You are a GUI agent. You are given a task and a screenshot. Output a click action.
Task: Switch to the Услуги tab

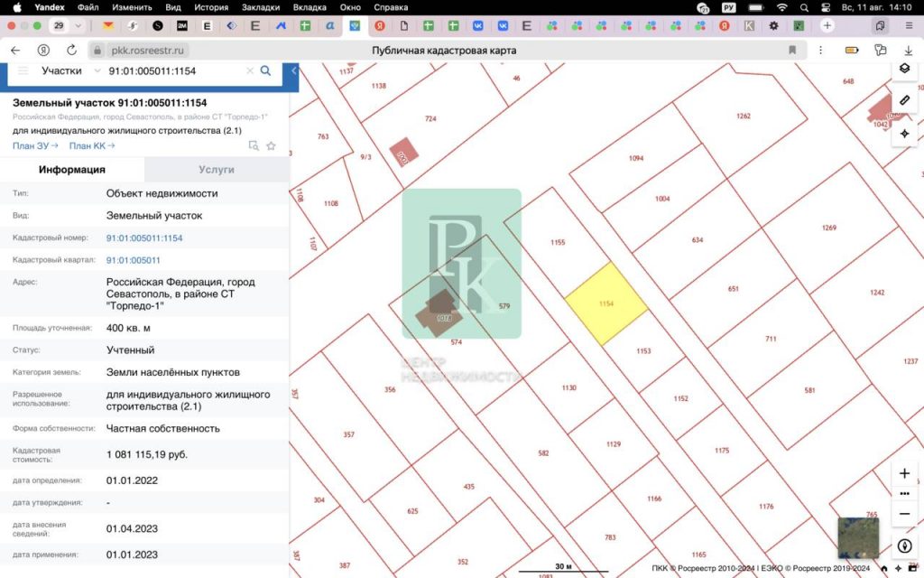217,169
